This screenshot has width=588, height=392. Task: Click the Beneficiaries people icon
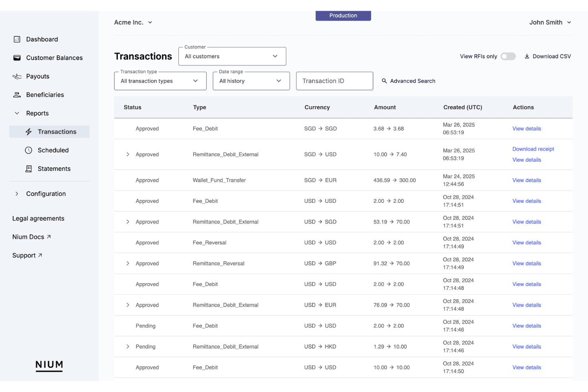(x=17, y=95)
